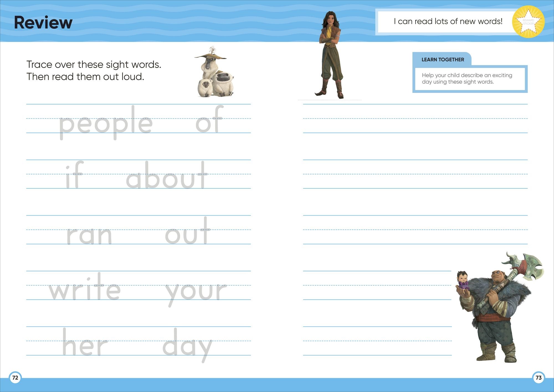Click the Review heading
This screenshot has width=554, height=392.
pyautogui.click(x=43, y=23)
